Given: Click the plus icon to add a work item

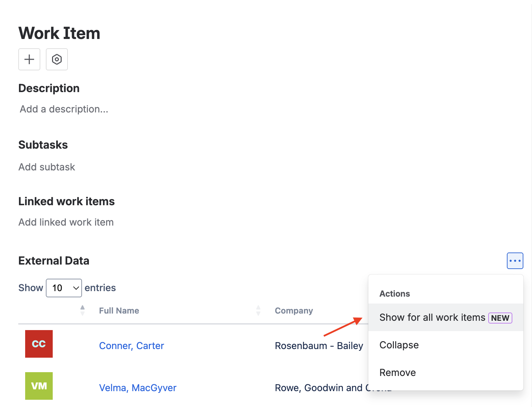Looking at the screenshot, I should click(x=29, y=59).
